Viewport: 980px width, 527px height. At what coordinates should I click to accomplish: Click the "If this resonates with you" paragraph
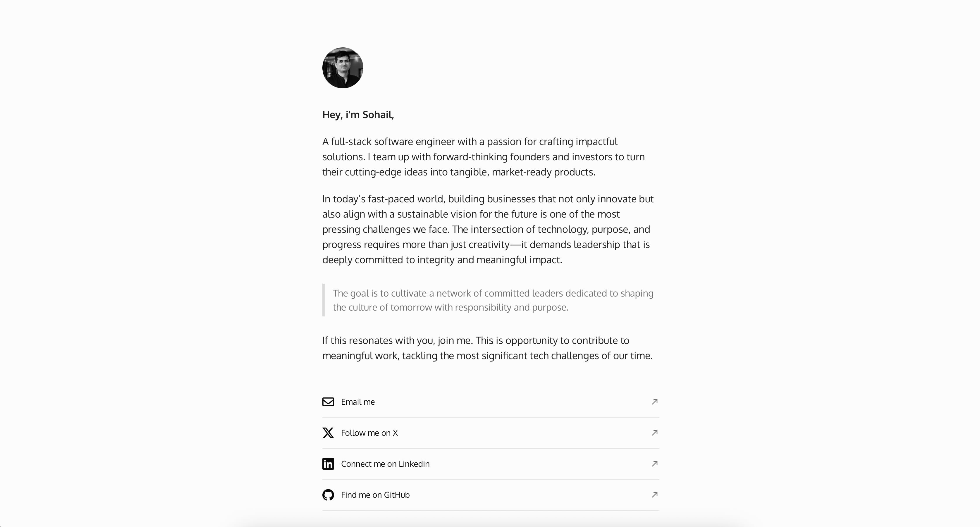click(x=487, y=348)
